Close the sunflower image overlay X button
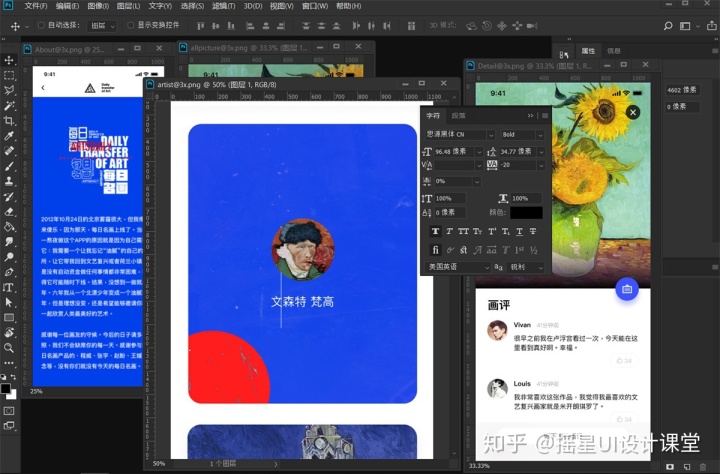Image resolution: width=720 pixels, height=474 pixels. [633, 112]
